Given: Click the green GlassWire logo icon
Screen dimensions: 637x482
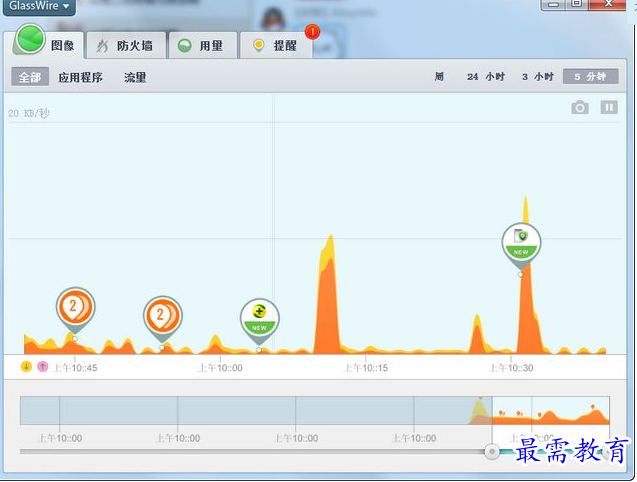Looking at the screenshot, I should (x=29, y=39).
